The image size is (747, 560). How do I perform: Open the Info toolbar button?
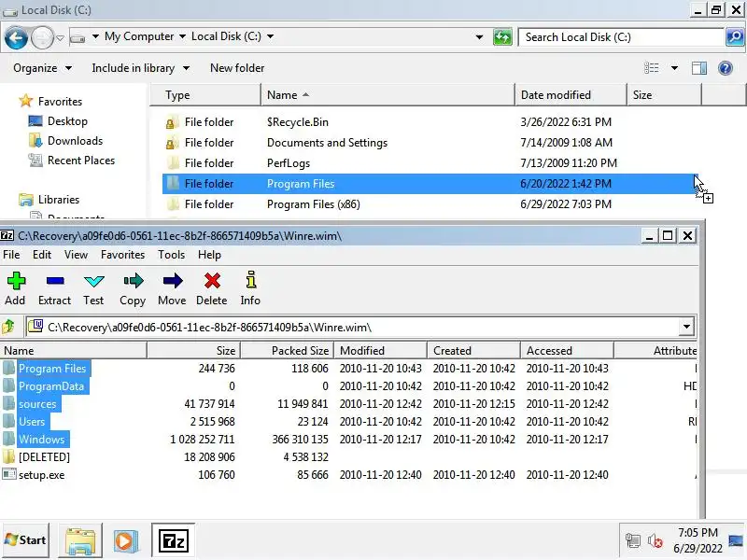pos(250,288)
